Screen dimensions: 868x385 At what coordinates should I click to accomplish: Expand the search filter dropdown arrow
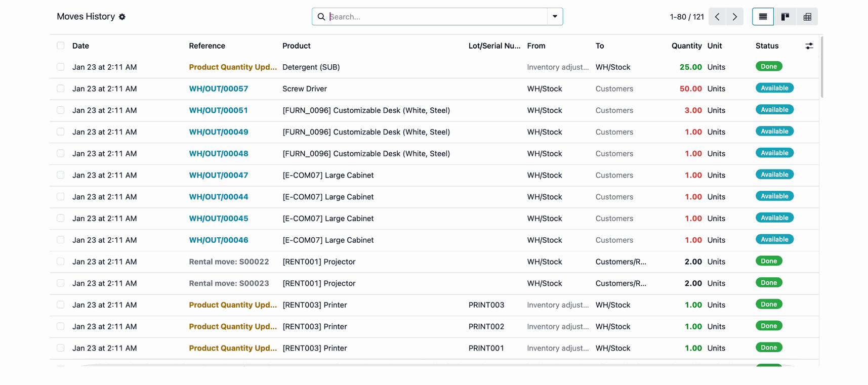tap(555, 17)
